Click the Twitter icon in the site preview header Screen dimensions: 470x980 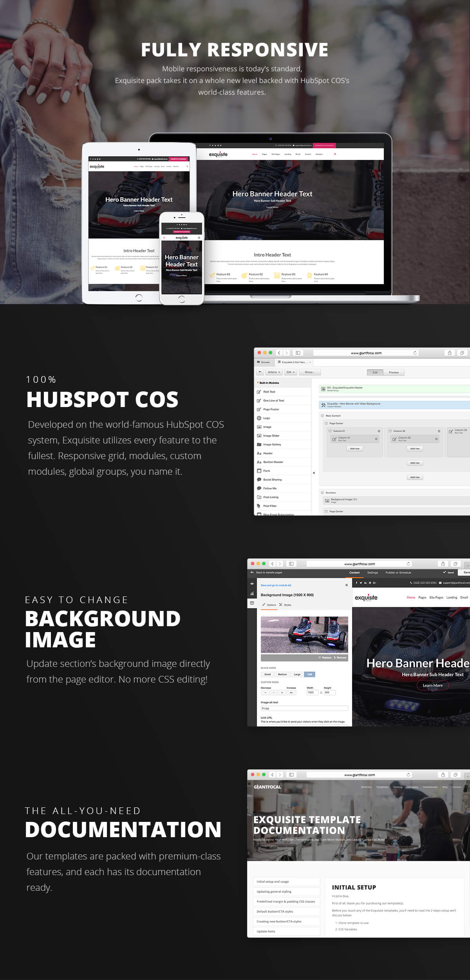361,583
